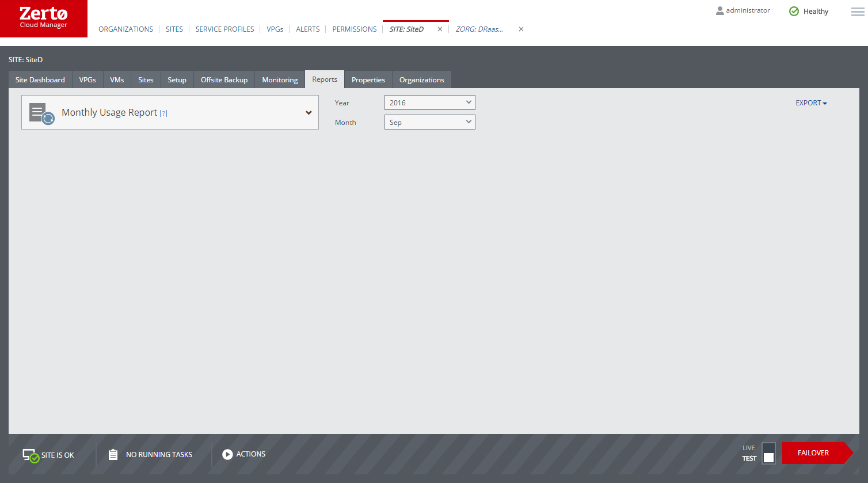Click the Actions play icon
This screenshot has width=868, height=483.
coord(227,454)
